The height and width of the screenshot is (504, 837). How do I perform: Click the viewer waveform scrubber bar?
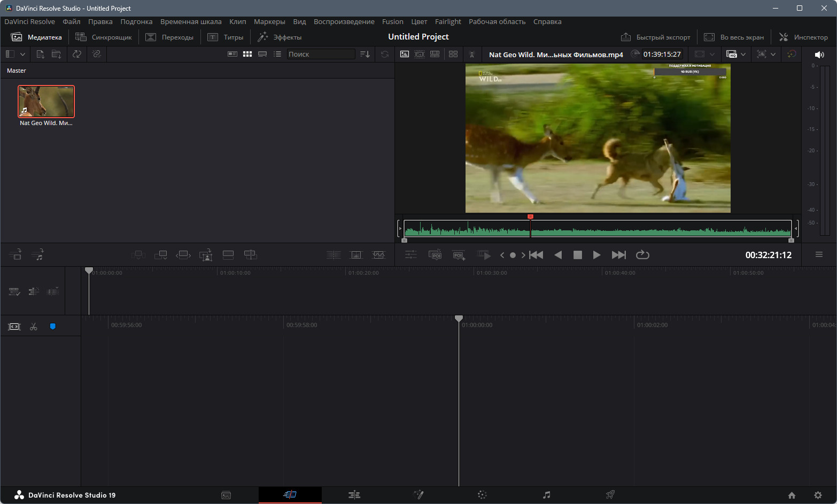(x=597, y=230)
